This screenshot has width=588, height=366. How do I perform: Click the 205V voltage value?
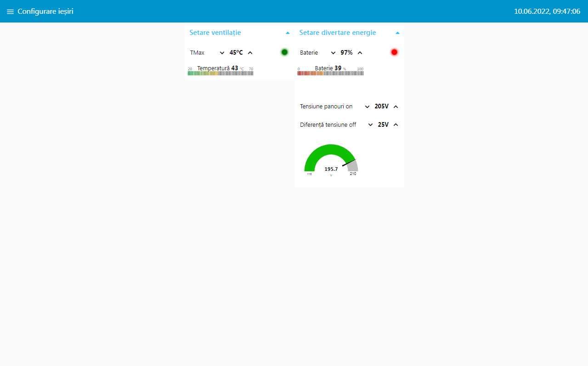[x=381, y=107]
